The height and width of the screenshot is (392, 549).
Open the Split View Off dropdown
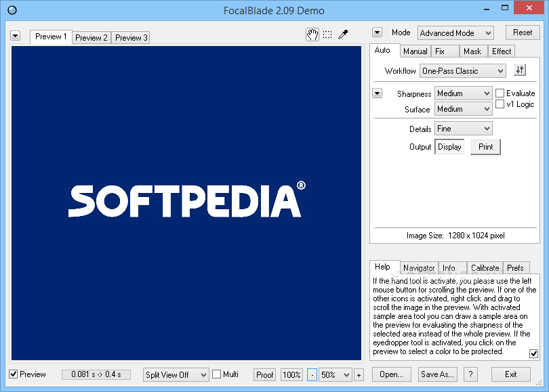click(176, 375)
